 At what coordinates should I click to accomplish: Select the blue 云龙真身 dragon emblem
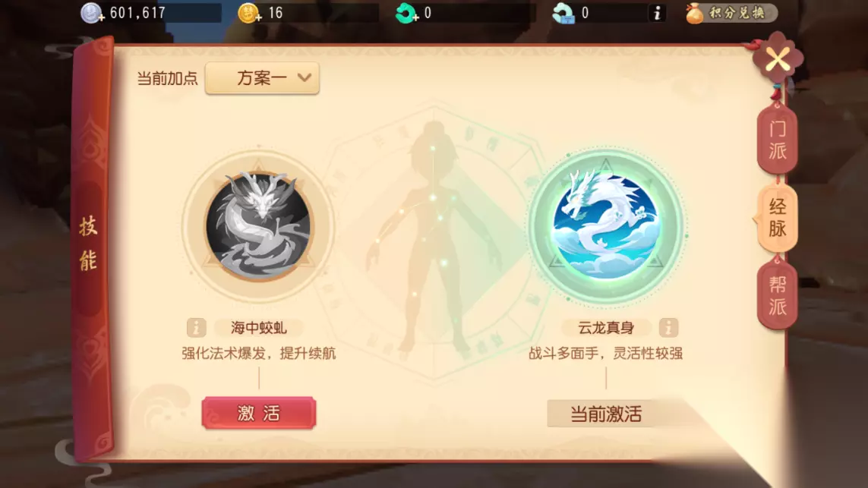[605, 225]
